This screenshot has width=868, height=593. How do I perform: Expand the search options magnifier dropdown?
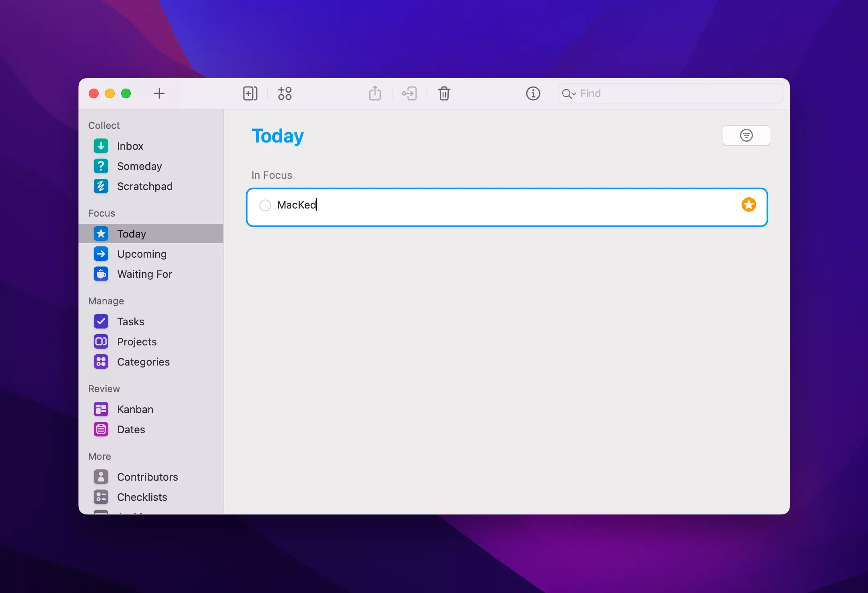tap(569, 94)
